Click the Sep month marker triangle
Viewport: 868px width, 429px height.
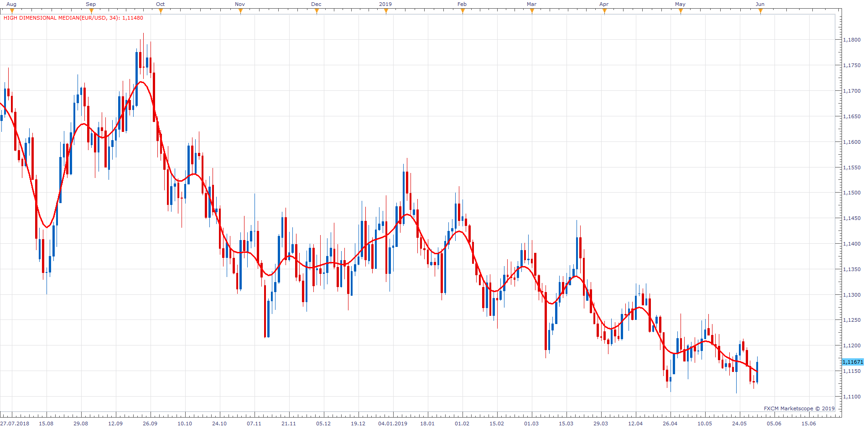(91, 11)
